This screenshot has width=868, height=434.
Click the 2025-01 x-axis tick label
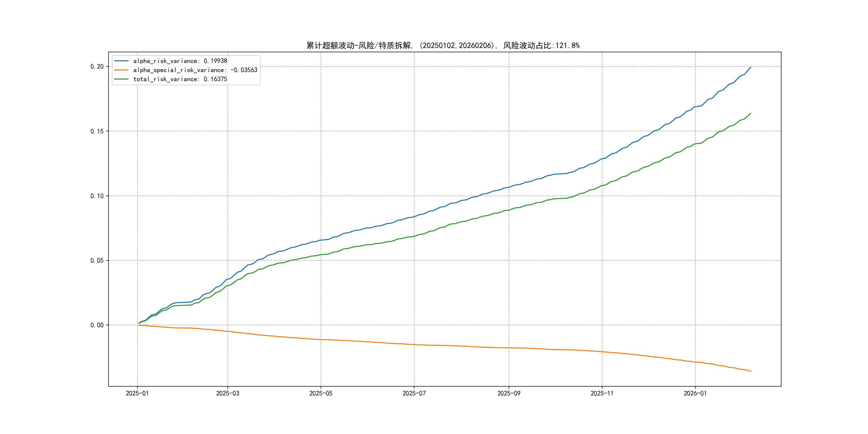(137, 393)
